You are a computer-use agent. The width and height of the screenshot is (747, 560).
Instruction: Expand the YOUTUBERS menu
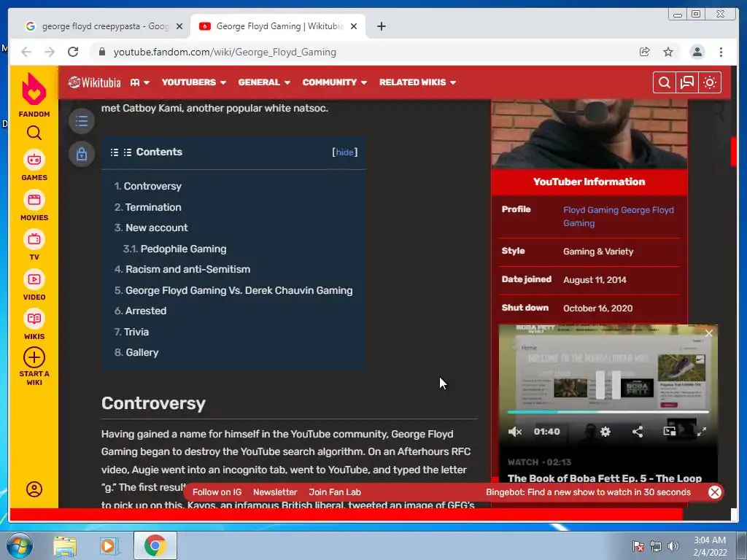(x=194, y=82)
